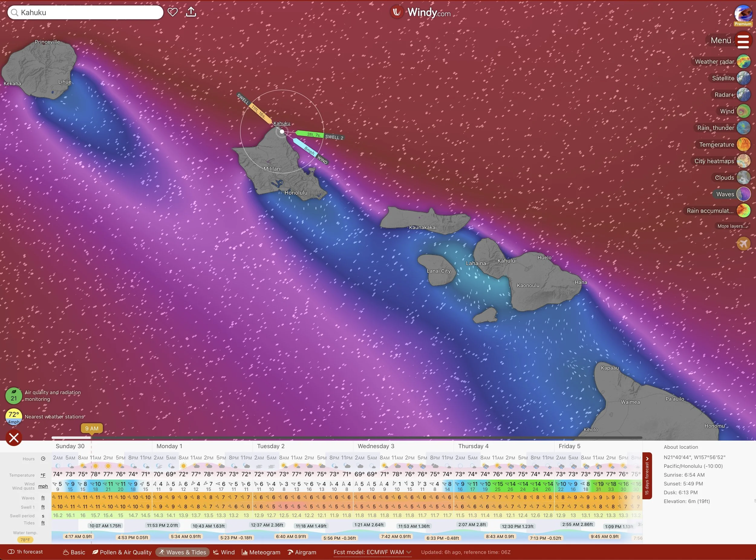Click the 9 AM timeline marker

click(x=92, y=429)
